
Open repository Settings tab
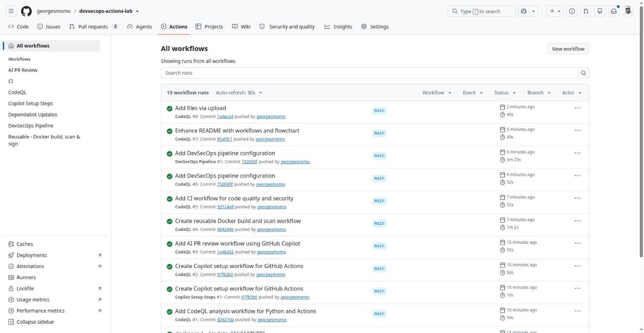(x=374, y=26)
